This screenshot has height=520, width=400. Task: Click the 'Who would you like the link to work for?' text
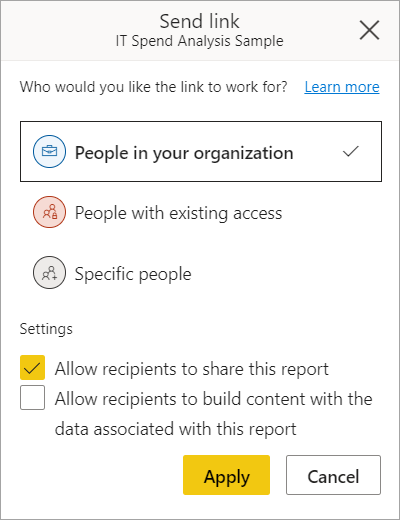click(153, 87)
